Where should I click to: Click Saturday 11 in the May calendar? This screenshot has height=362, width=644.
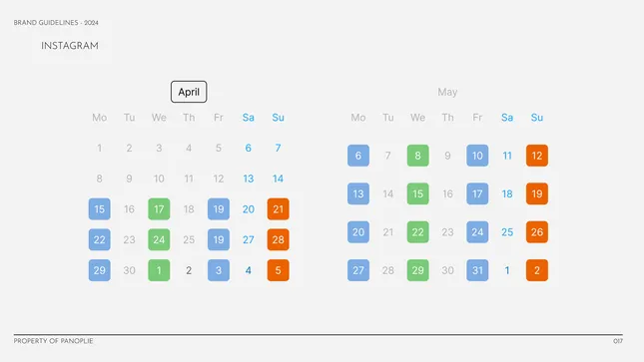coord(507,156)
